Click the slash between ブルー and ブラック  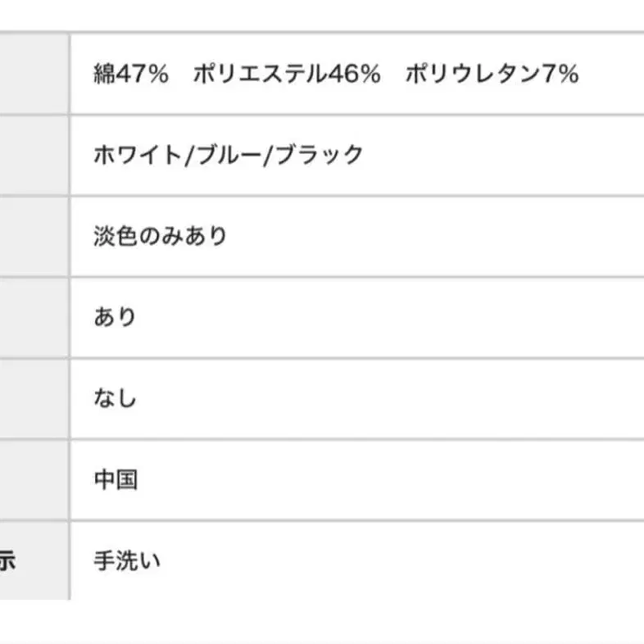click(x=268, y=156)
